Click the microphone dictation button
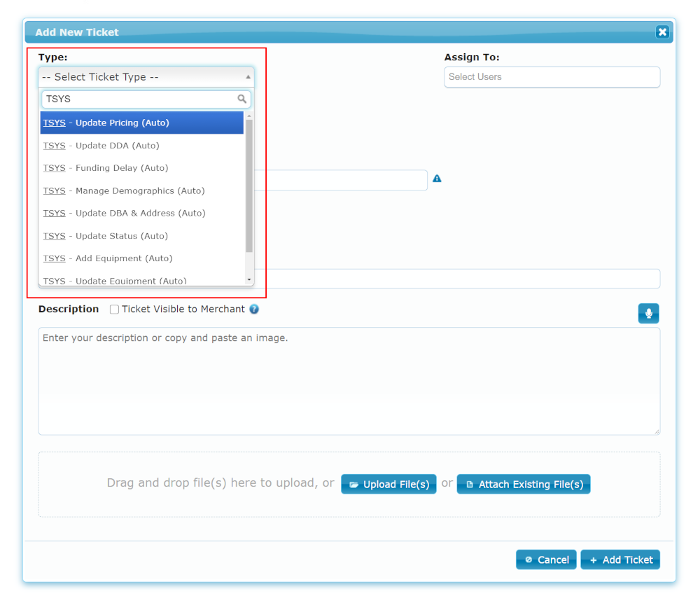The image size is (700, 605). tap(648, 314)
